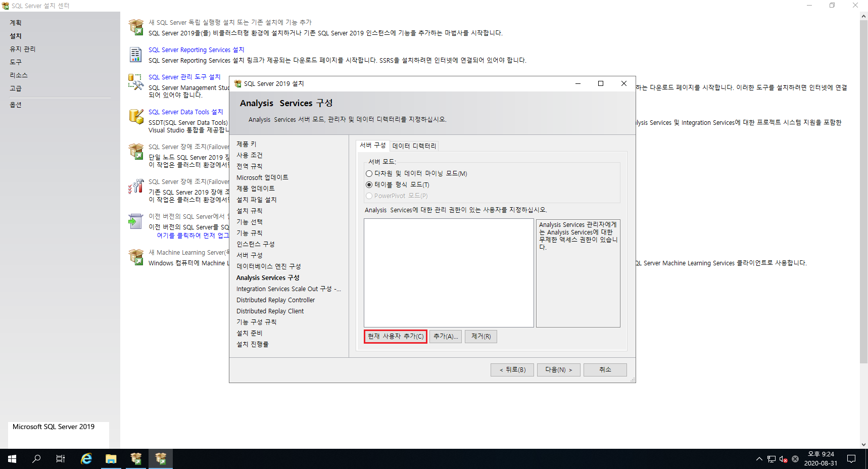868x469 pixels.
Task: Open the 옵션 page in Installation Center
Action: point(16,105)
